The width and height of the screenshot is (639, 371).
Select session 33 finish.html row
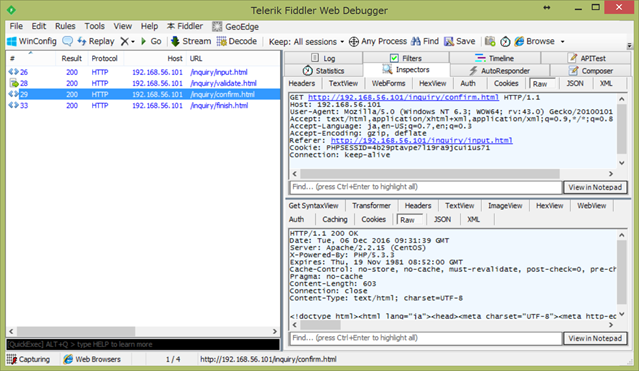(143, 105)
